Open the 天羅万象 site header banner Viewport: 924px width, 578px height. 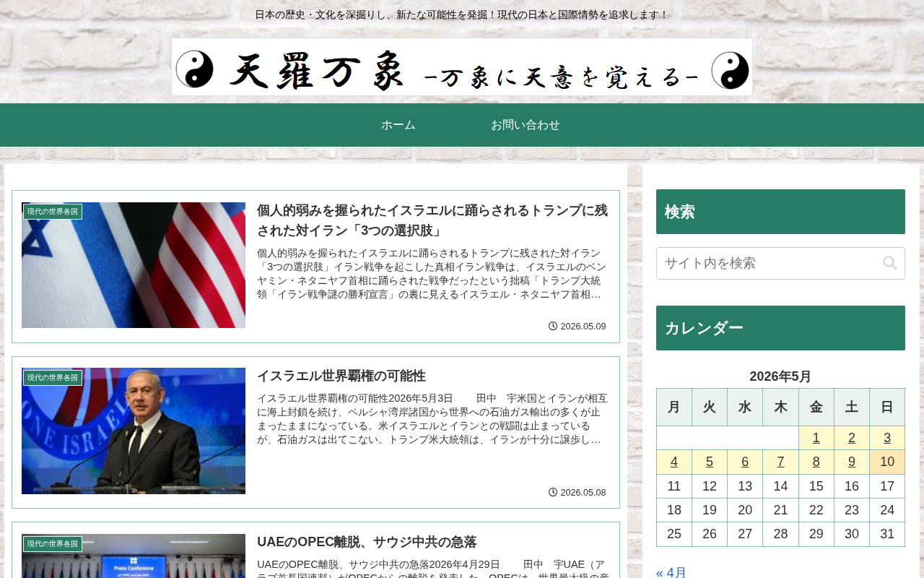pos(462,67)
